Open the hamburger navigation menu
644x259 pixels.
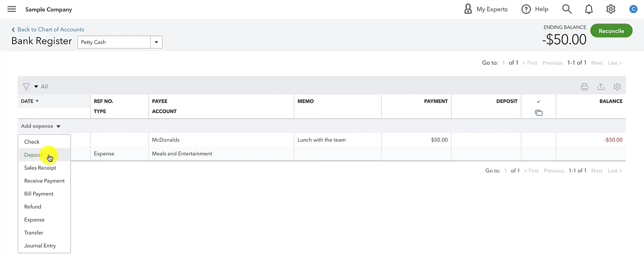(12, 9)
